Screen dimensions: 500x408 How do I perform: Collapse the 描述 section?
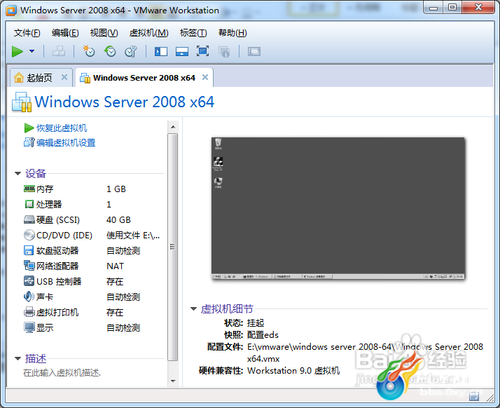18,359
